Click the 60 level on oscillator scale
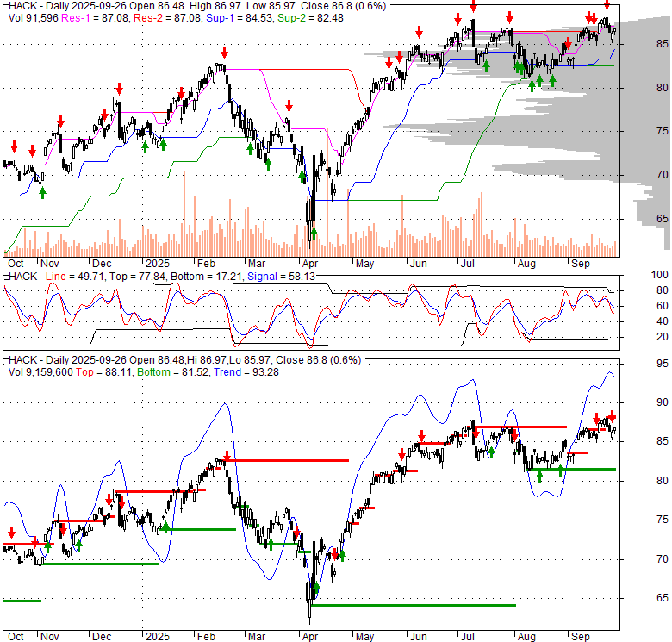Screen dimensions: 672x642 pos(662,306)
